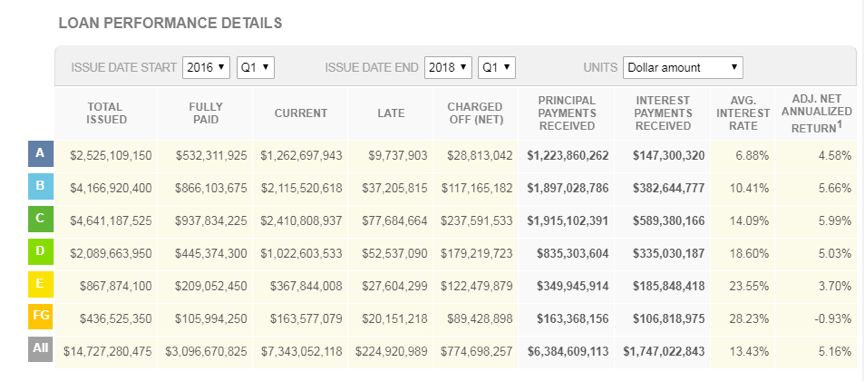The width and height of the screenshot is (864, 381).
Task: Click the green grade C badge
Action: tap(40, 219)
